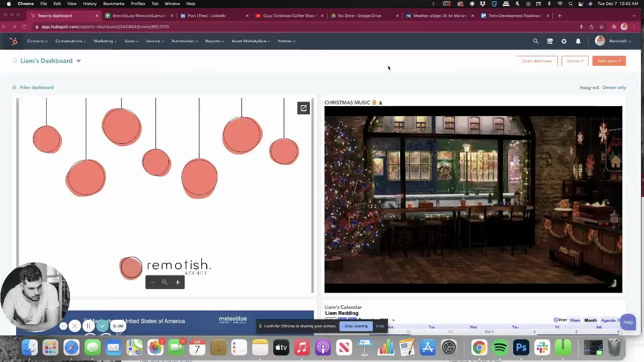The image size is (644, 362).
Task: Open HubSpot notifications bell
Action: (x=578, y=41)
